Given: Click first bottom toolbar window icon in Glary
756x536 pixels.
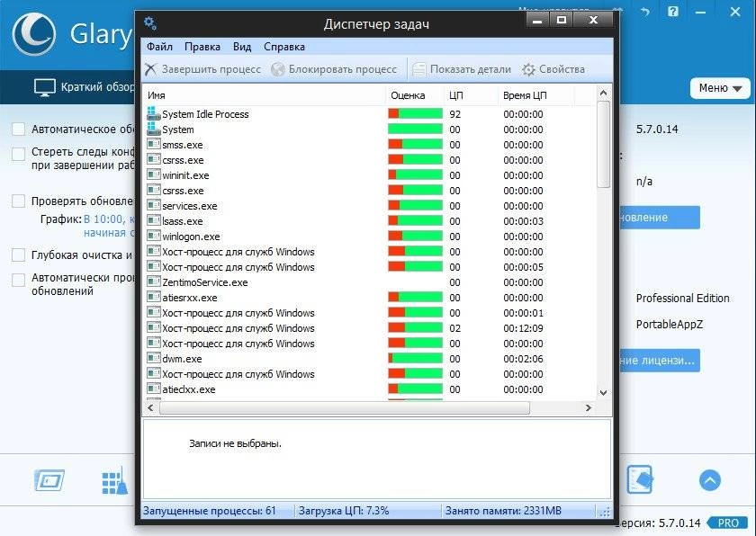Looking at the screenshot, I should tap(49, 480).
